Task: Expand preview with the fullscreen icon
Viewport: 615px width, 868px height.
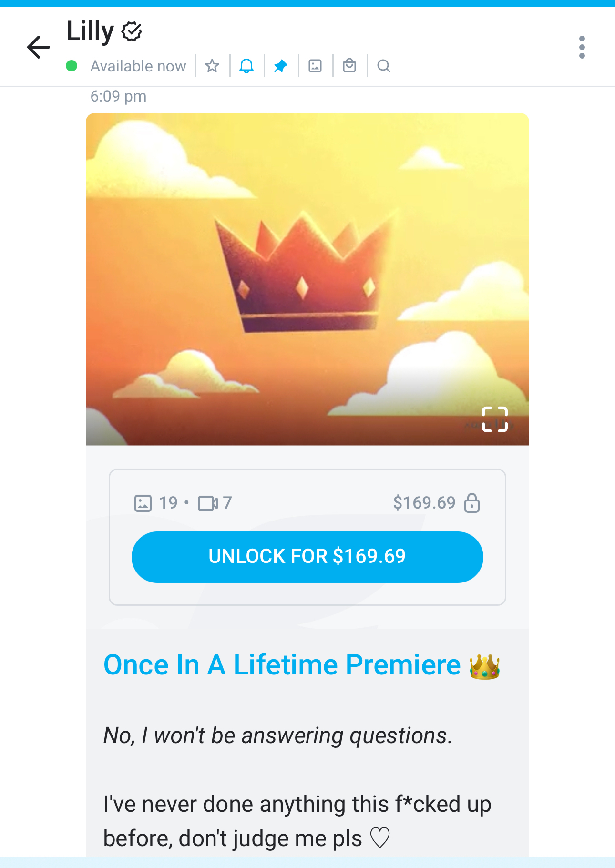Action: [x=494, y=419]
